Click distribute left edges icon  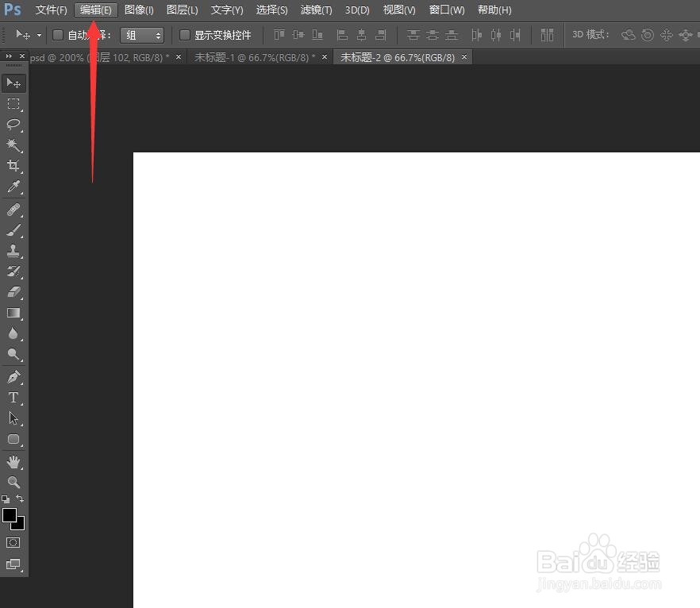[476, 35]
